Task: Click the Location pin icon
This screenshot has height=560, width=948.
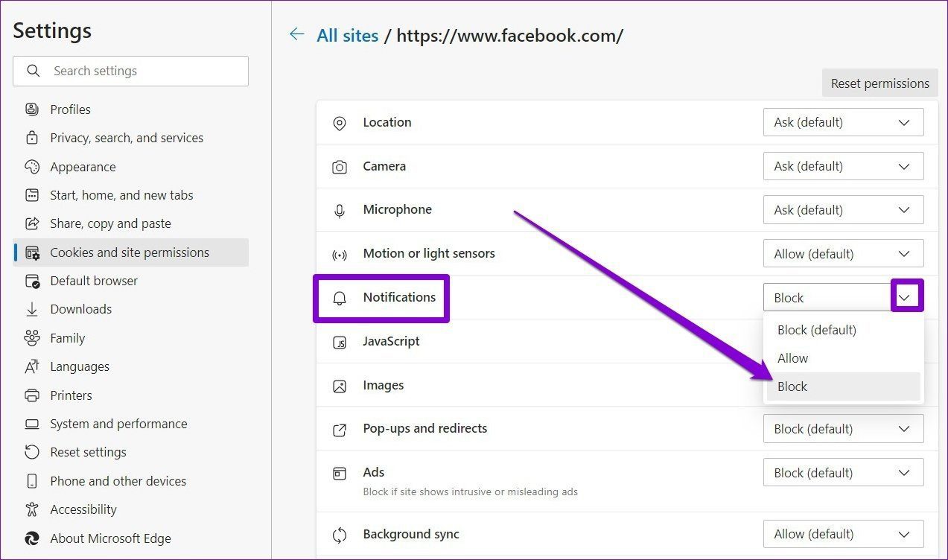Action: pos(340,122)
